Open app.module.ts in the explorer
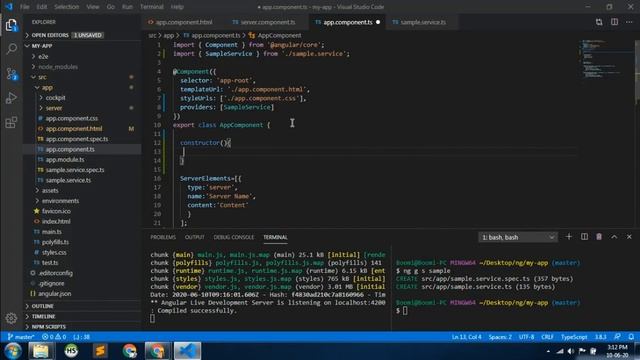The image size is (640, 360). (x=82, y=160)
